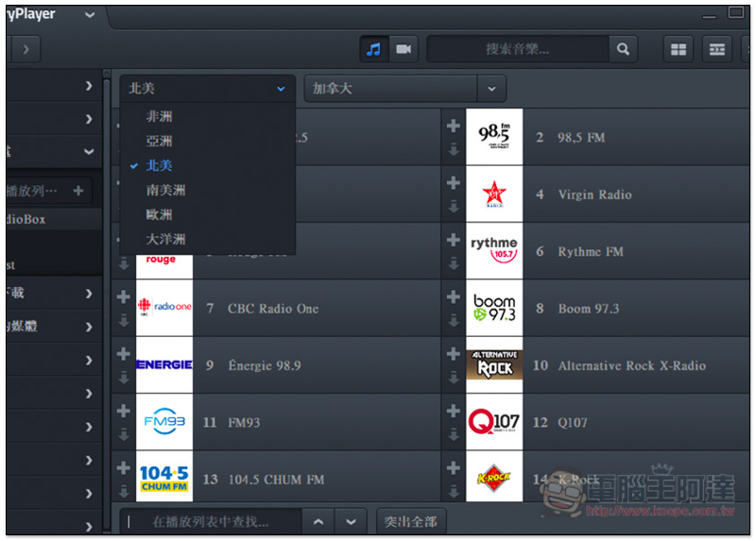Switch to grid view layout icon
Viewport: 756px width, 541px height.
[x=679, y=49]
